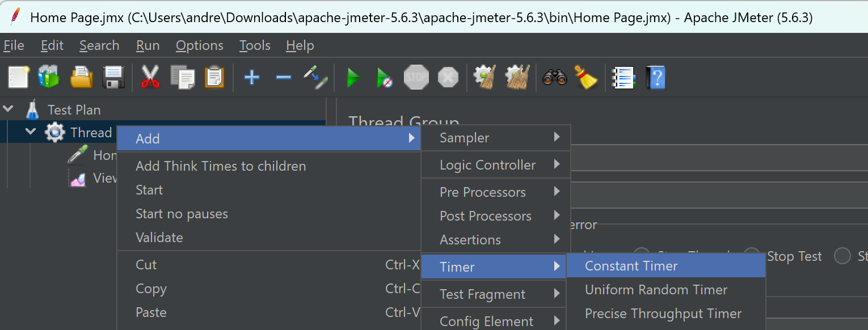Screen dimensions: 868x330
Task: Open the Search menu
Action: 99,45
